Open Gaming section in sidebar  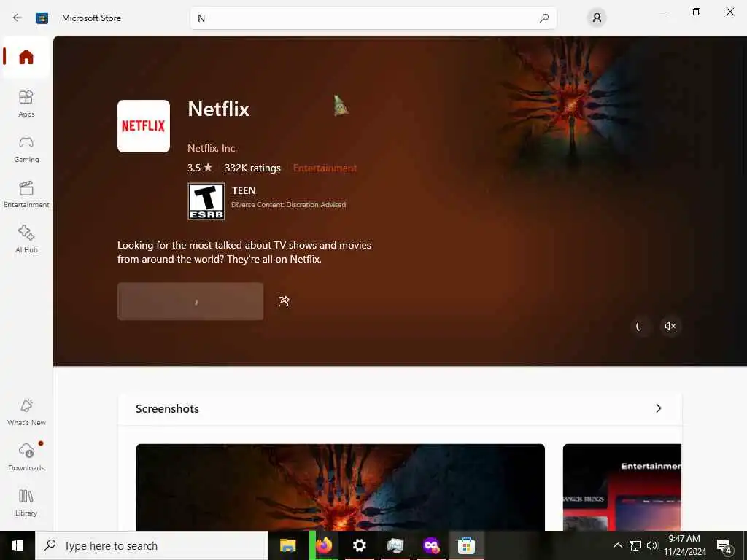pos(26,149)
